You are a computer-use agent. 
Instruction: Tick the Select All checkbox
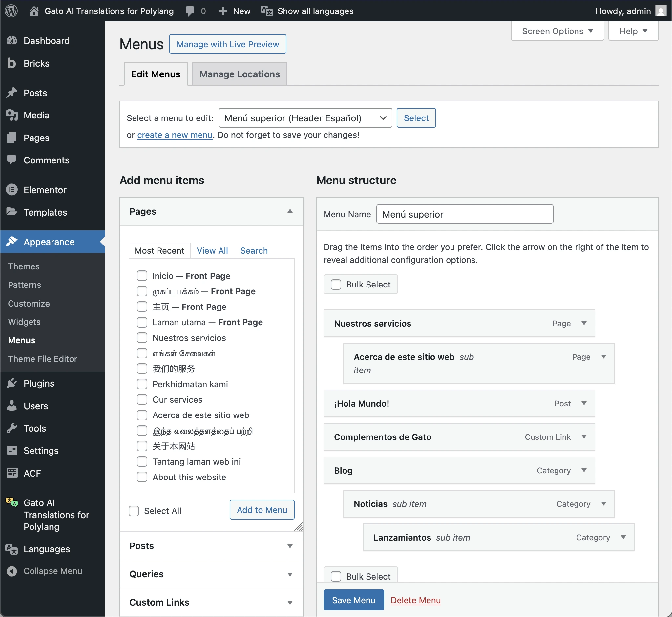134,511
